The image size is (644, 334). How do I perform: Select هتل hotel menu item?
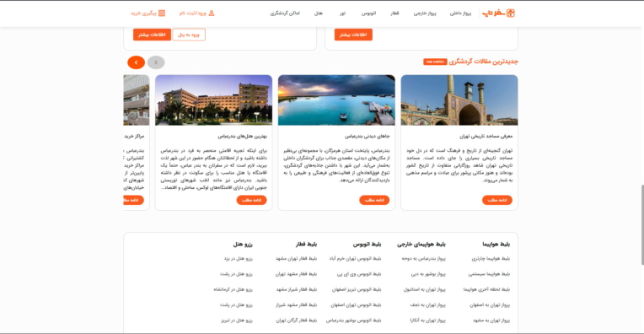point(319,13)
